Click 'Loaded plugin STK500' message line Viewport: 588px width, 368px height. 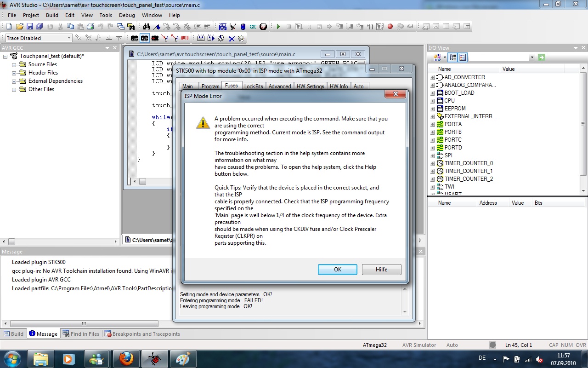tap(39, 262)
